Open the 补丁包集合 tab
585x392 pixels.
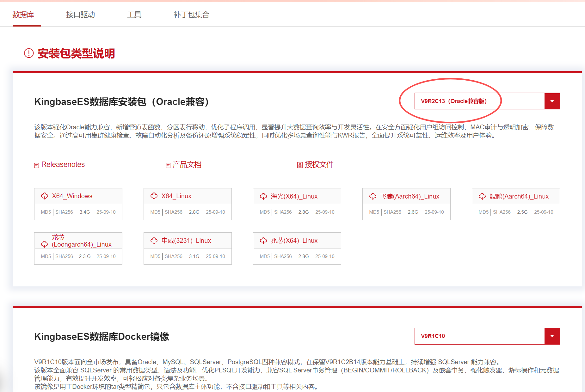191,15
